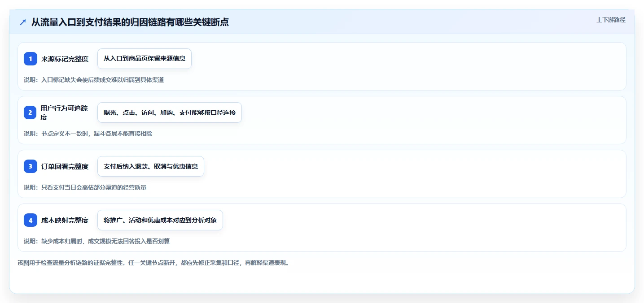Select the 支付后纳入退款、取消与优惠信息 chip
The image size is (644, 303).
151,166
